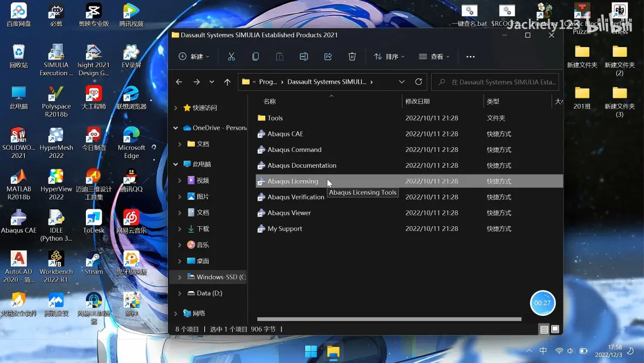The image size is (644, 363).
Task: Toggle the 中 input method indicator
Action: tap(543, 351)
